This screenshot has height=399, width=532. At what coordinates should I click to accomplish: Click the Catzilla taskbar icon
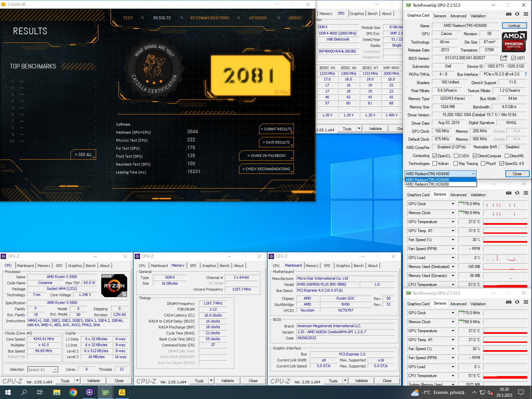122,392
